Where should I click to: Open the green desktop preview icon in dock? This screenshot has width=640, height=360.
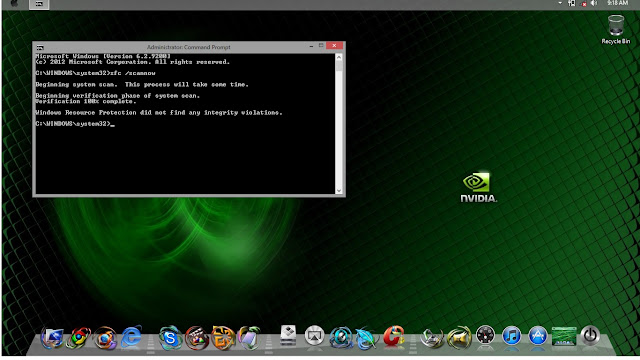[x=564, y=336]
